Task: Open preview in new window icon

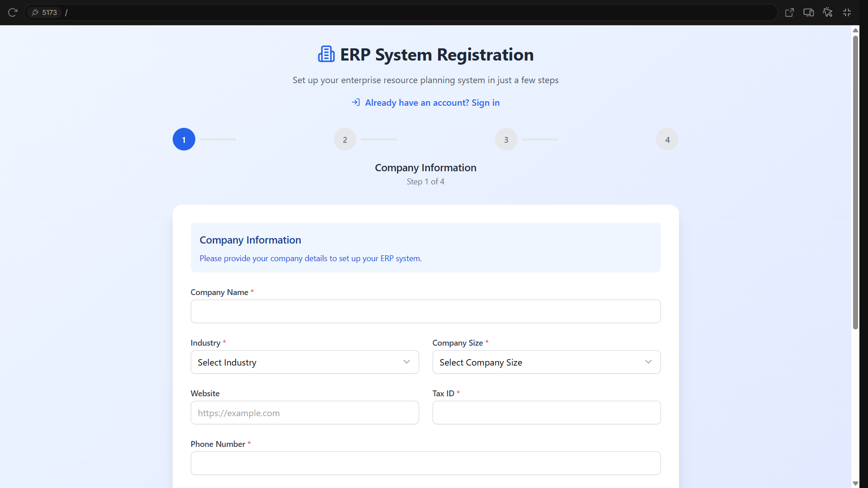Action: click(x=789, y=13)
